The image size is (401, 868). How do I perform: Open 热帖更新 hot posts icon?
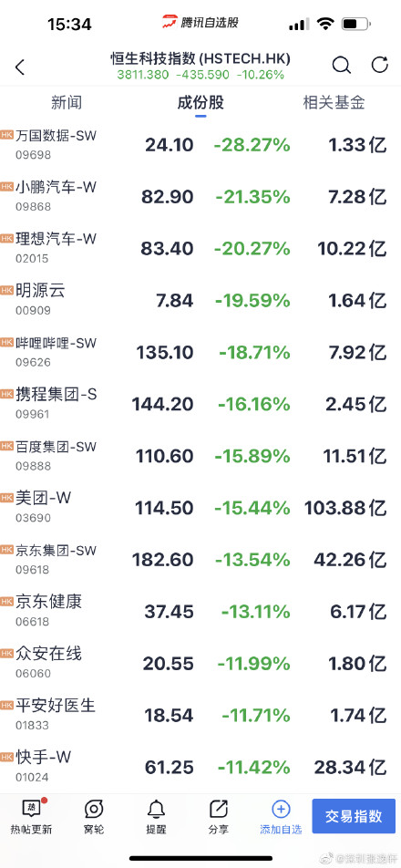pyautogui.click(x=31, y=810)
